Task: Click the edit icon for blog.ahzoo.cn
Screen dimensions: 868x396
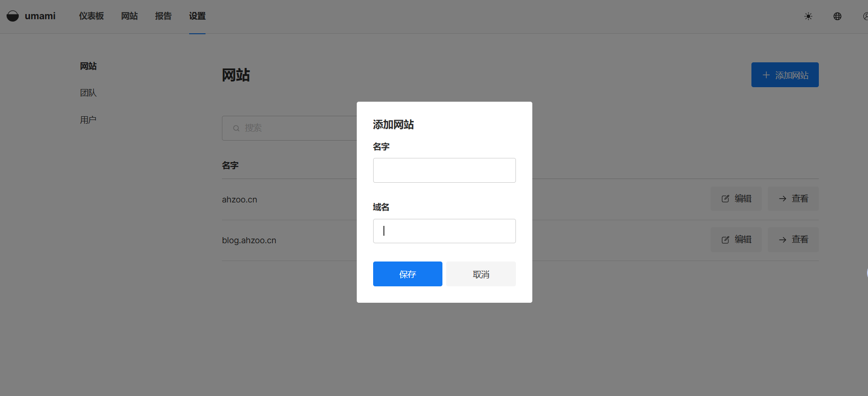Action: coord(725,240)
